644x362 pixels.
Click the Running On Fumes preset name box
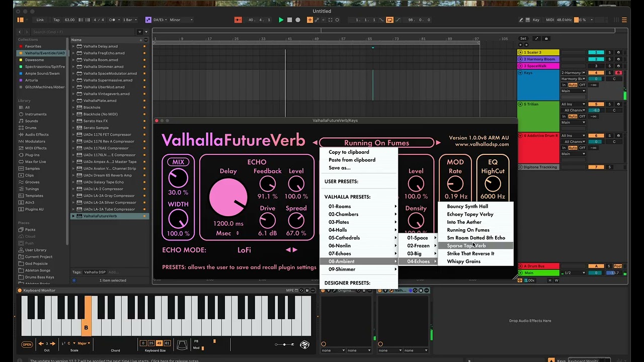click(376, 143)
